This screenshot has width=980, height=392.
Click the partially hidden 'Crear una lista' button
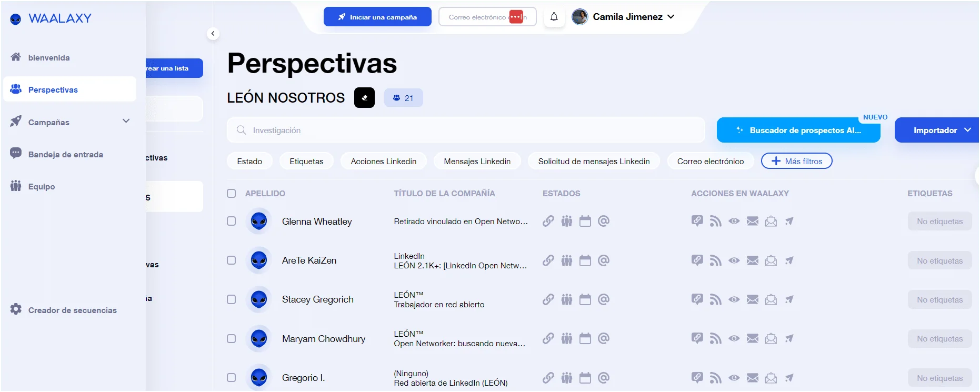point(174,68)
